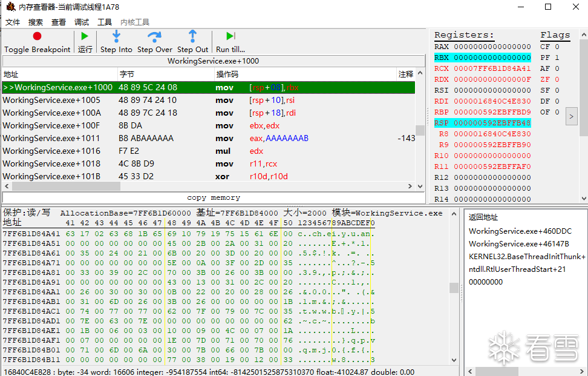Click hex dump address 7FF6B1D84A41
The width and height of the screenshot is (588, 376).
[31, 234]
